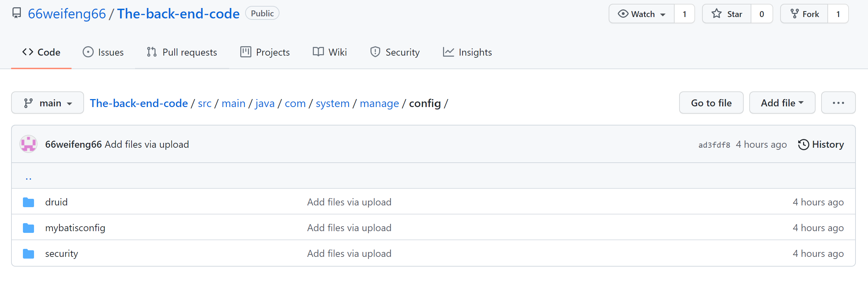Viewport: 868px width, 301px height.
Task: Go to The-back-end-code root in breadcrumb
Action: click(x=139, y=103)
